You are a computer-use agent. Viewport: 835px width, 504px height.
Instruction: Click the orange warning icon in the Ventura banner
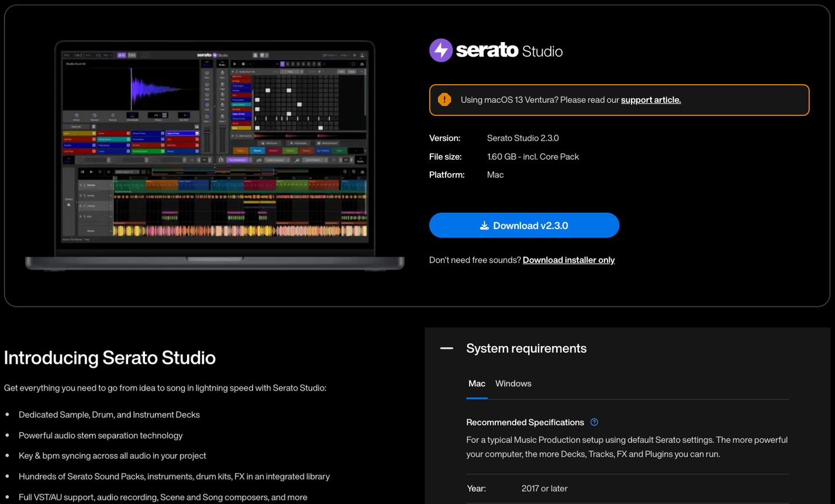444,99
